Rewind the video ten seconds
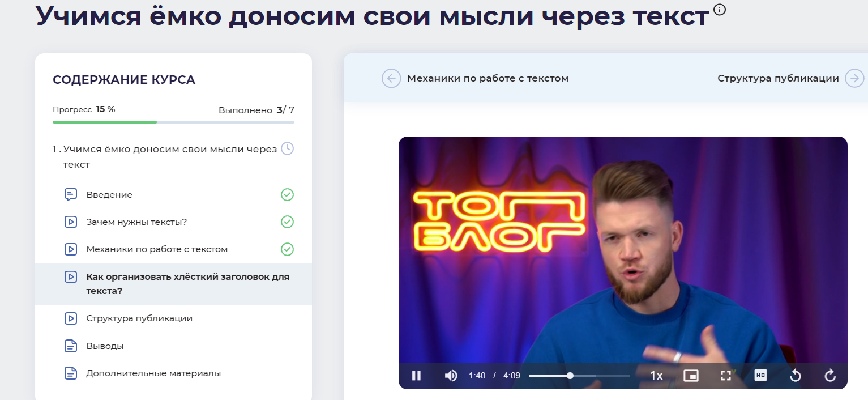 coord(795,375)
